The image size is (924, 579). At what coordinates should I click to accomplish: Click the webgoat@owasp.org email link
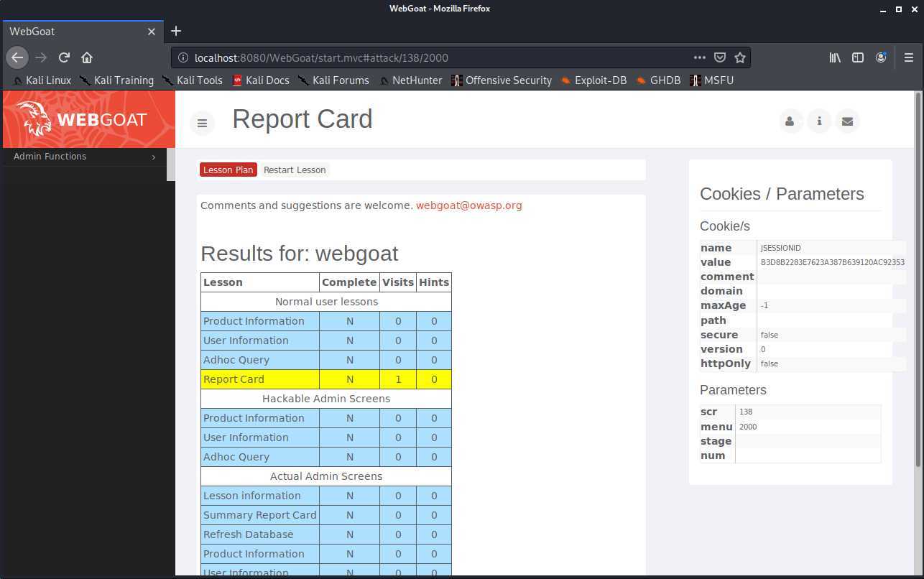(468, 205)
